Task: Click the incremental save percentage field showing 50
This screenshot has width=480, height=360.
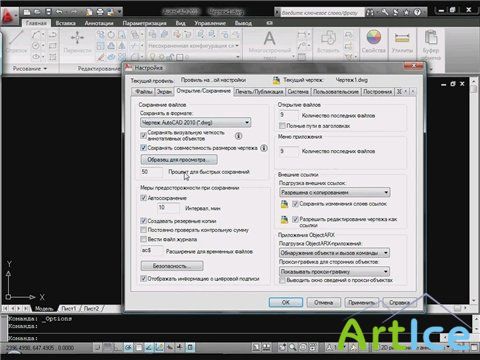Action: (151, 172)
